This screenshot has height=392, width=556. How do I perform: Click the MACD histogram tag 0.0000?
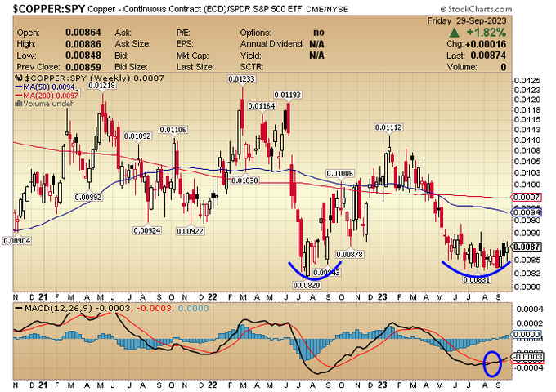pos(527,335)
